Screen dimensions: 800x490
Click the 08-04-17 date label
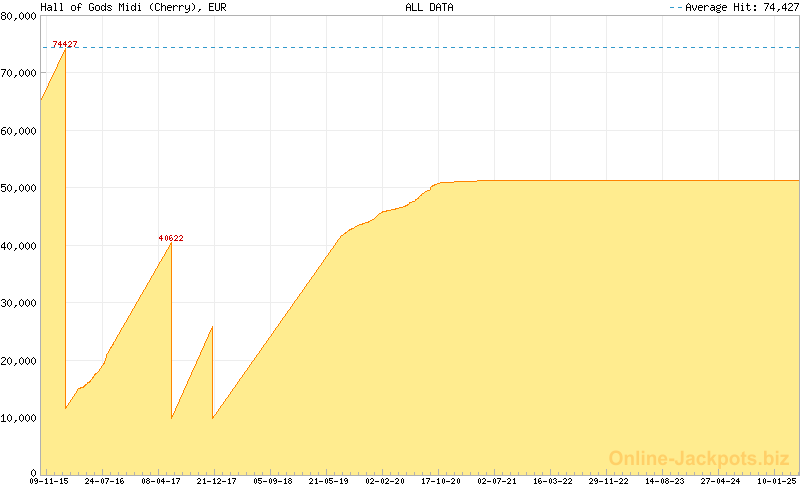coord(160,481)
